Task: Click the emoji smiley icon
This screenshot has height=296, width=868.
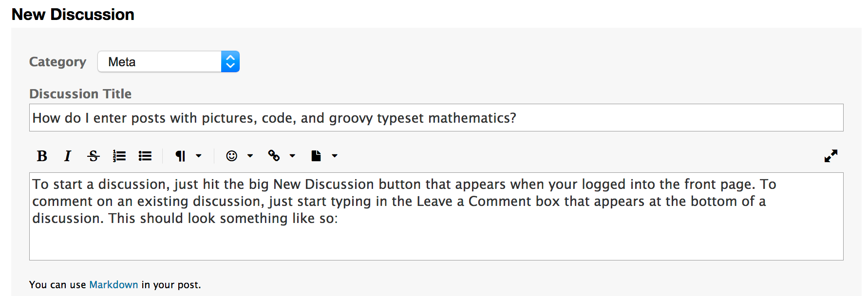Action: 232,156
